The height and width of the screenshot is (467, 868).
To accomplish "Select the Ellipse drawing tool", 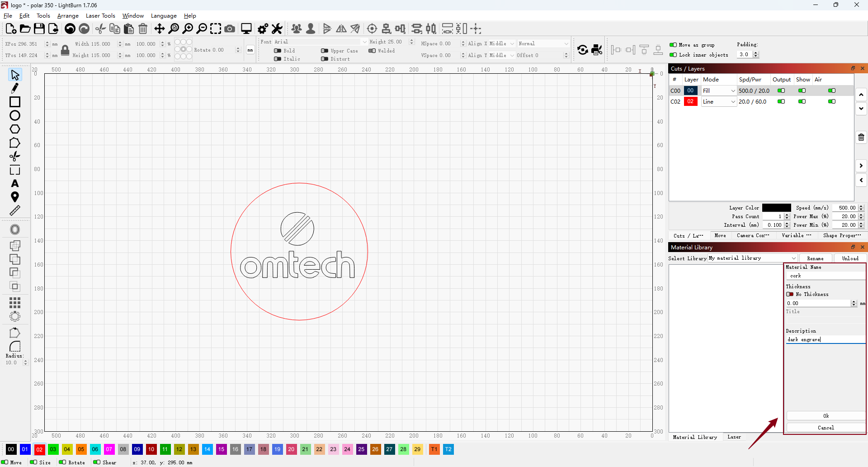I will pos(15,115).
